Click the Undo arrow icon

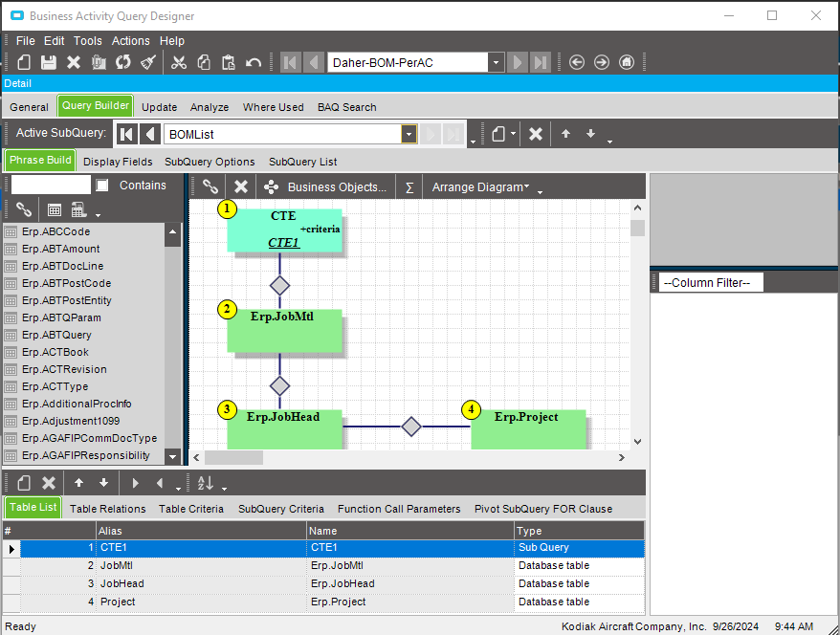click(x=254, y=62)
